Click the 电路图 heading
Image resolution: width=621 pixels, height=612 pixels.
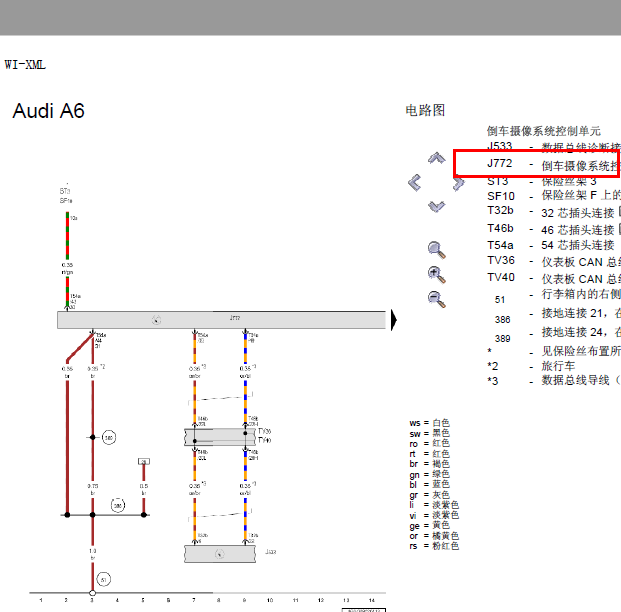point(425,110)
